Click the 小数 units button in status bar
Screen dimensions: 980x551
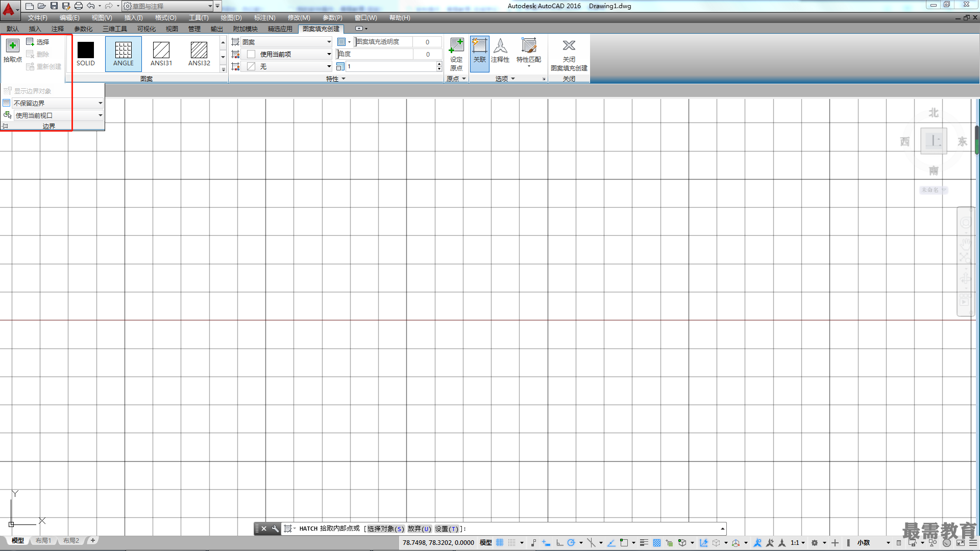[864, 543]
